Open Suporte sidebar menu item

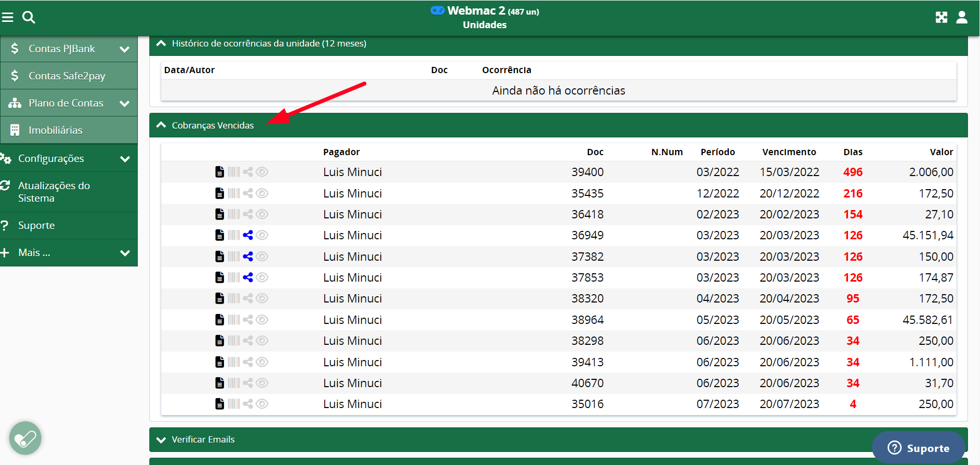[69, 225]
